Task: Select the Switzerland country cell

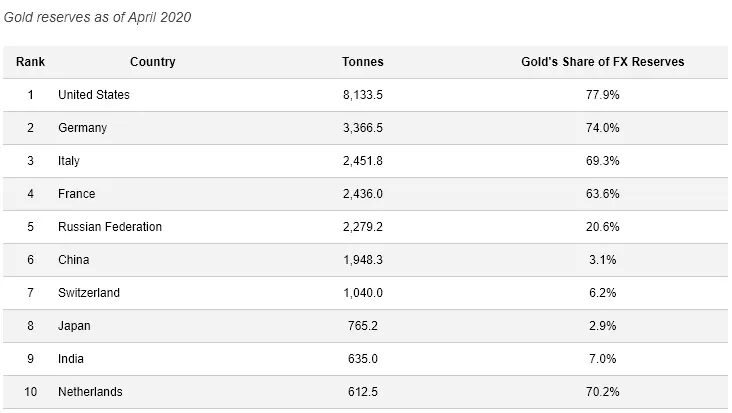Action: click(x=89, y=293)
